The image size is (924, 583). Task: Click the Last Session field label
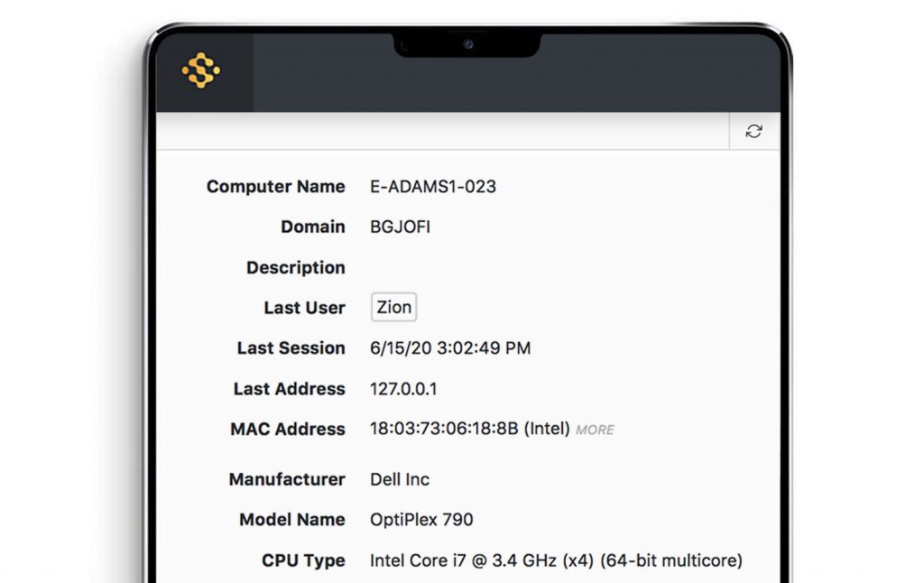coord(291,348)
